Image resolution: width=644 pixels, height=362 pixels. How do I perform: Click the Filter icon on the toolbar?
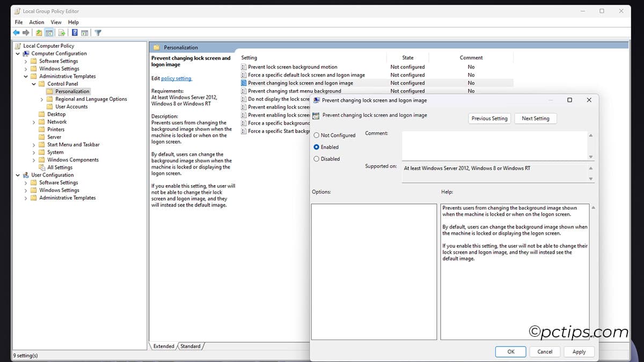(98, 32)
